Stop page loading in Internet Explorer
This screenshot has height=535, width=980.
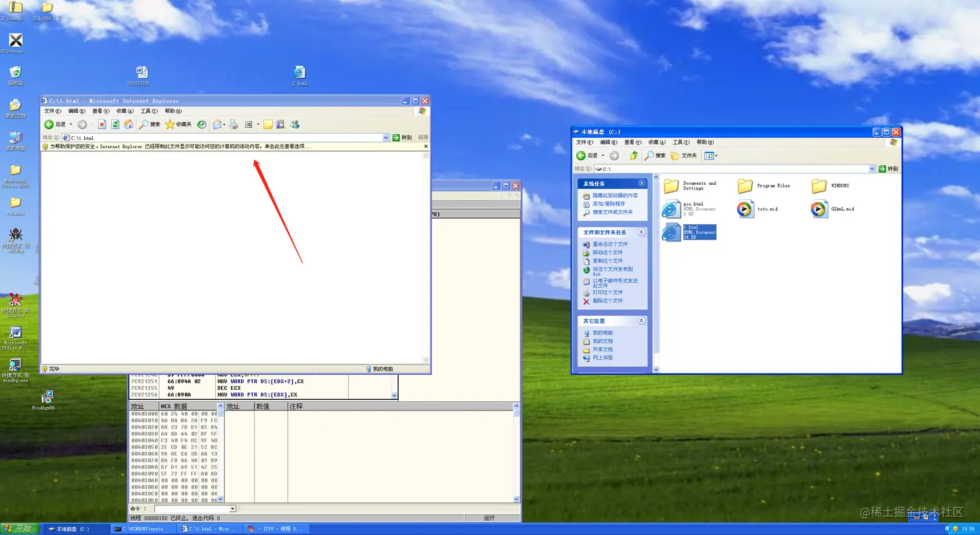pos(102,125)
